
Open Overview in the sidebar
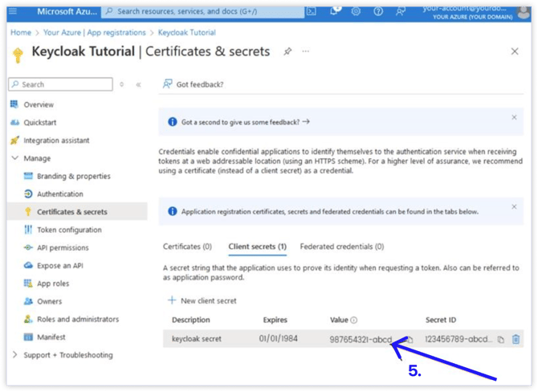click(x=39, y=104)
